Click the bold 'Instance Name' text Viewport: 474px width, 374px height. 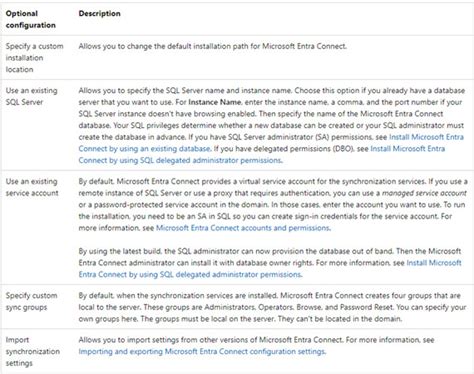pyautogui.click(x=214, y=102)
